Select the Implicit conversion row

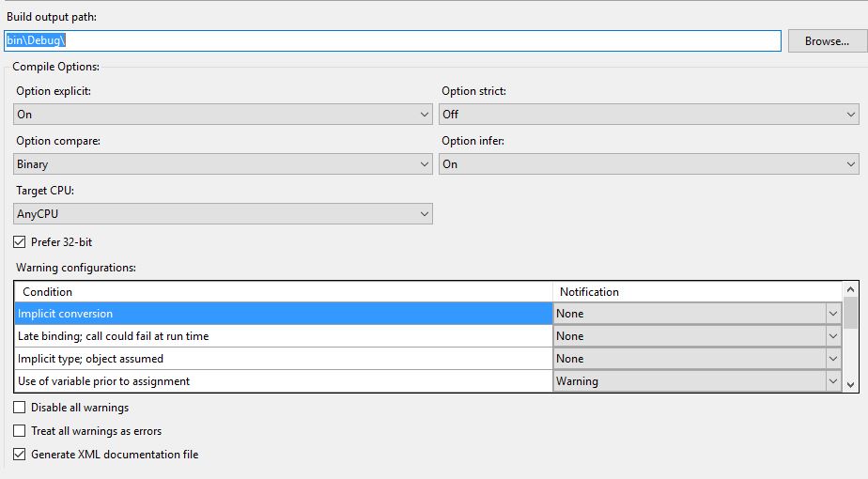[282, 314]
